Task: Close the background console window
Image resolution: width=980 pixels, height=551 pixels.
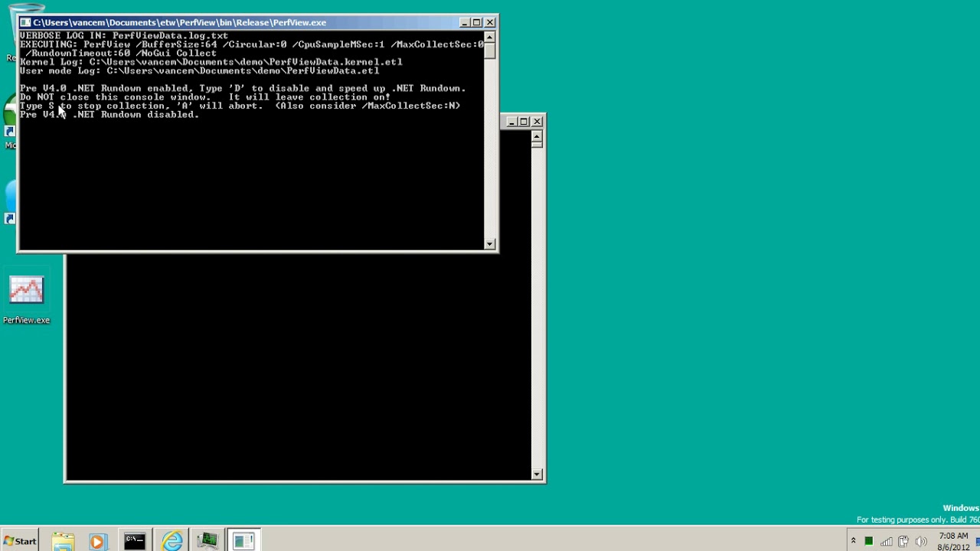Action: click(x=537, y=122)
